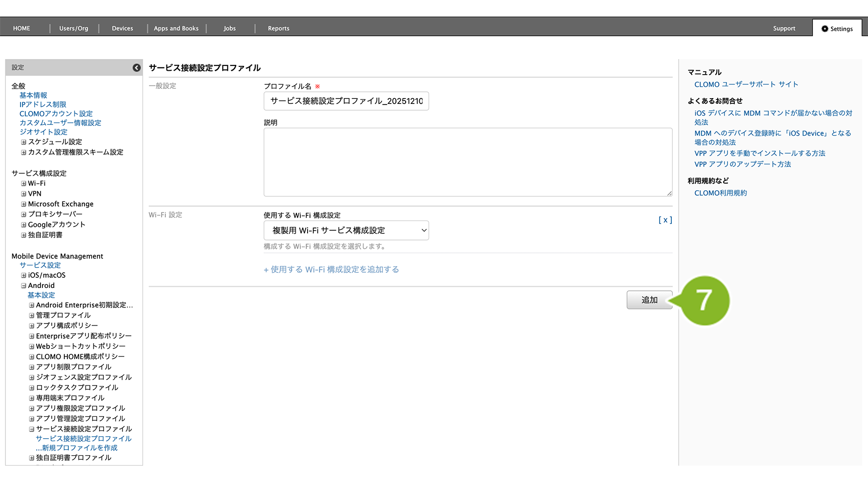Expand the Google アカウント node
This screenshot has width=868, height=488.
pos(23,225)
